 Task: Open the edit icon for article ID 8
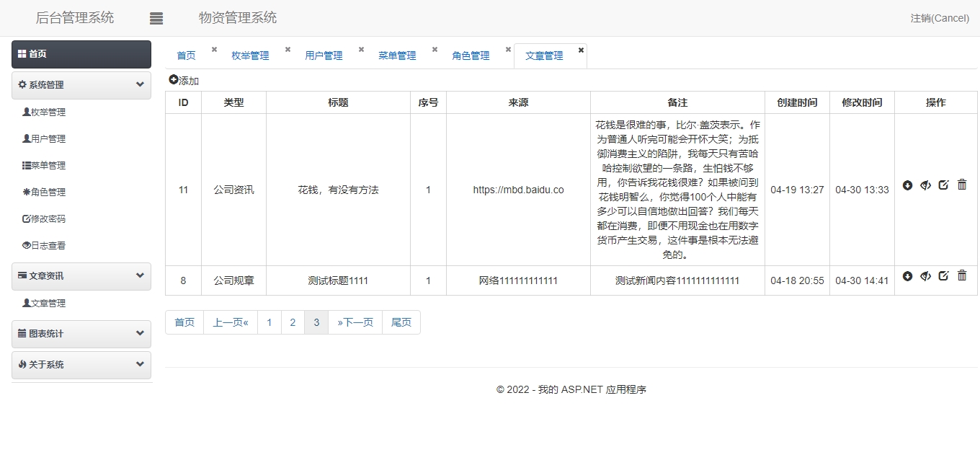(x=943, y=275)
